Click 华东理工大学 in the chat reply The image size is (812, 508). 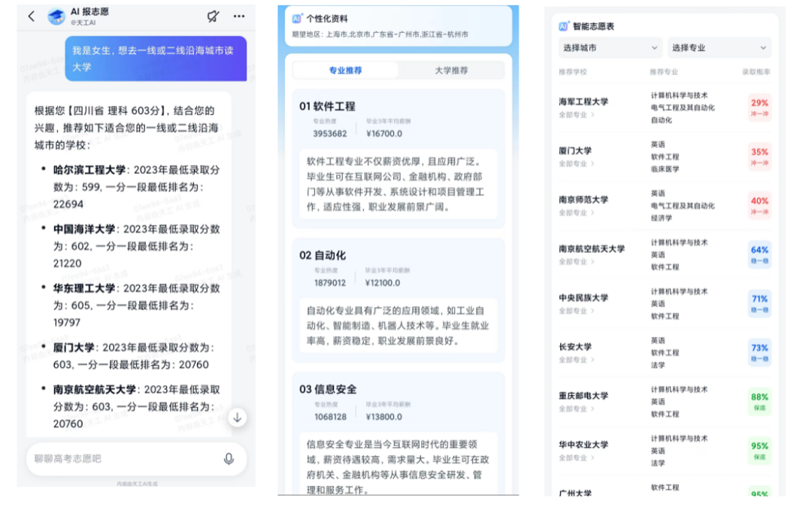click(84, 288)
